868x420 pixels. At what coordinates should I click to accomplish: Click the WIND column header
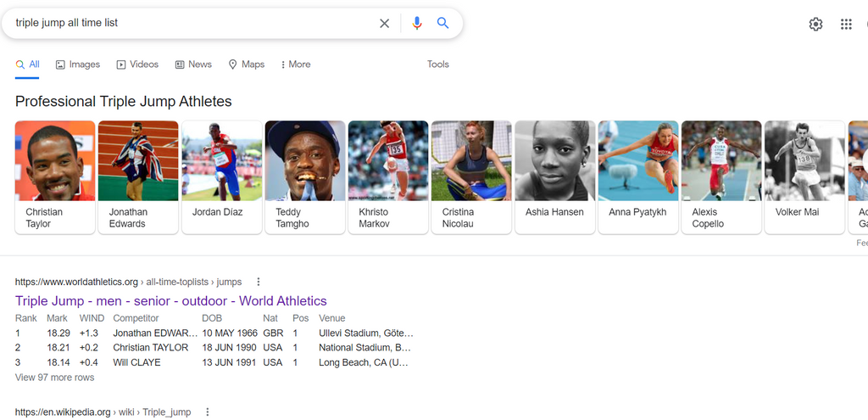click(92, 318)
